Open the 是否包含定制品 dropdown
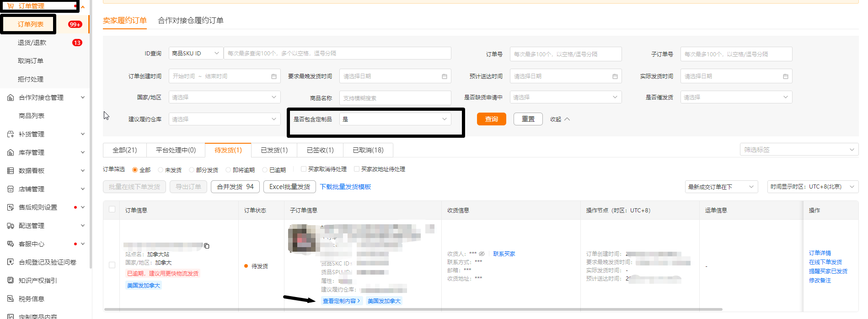Screen dimensions: 868x319 tap(395, 119)
